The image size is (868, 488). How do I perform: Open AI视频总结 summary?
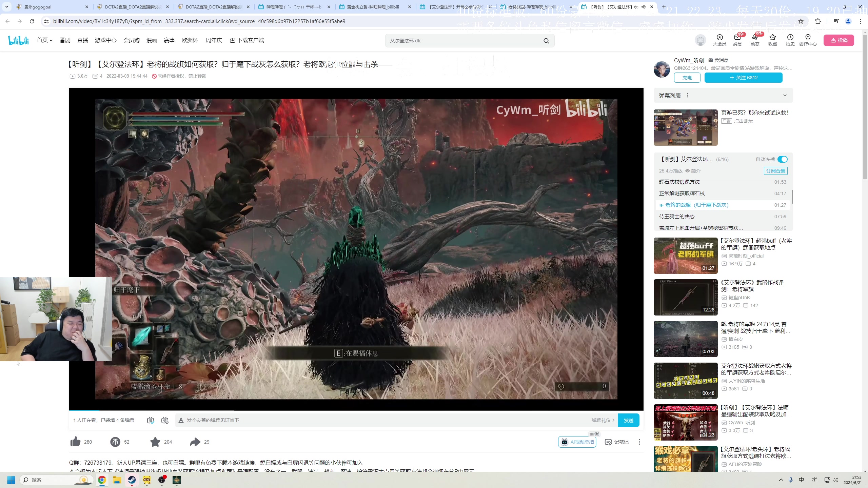(x=577, y=442)
